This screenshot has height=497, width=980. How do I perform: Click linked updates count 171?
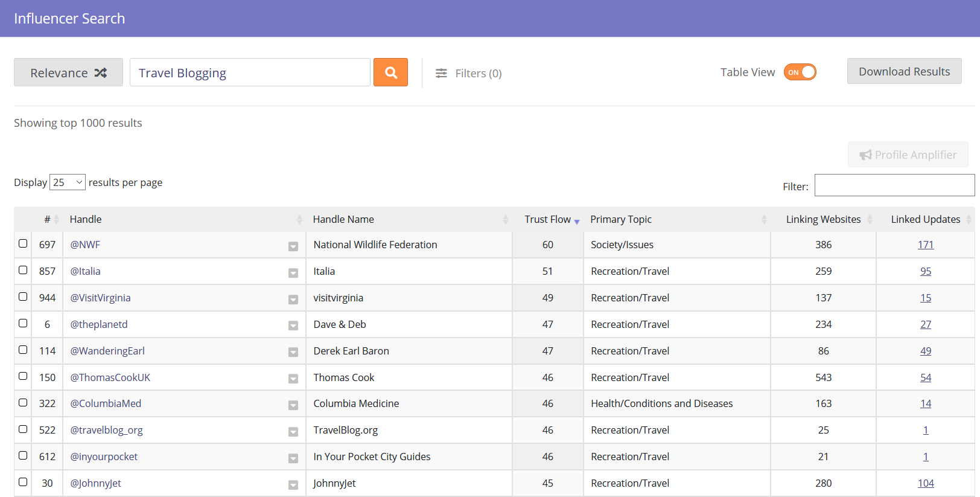(926, 245)
